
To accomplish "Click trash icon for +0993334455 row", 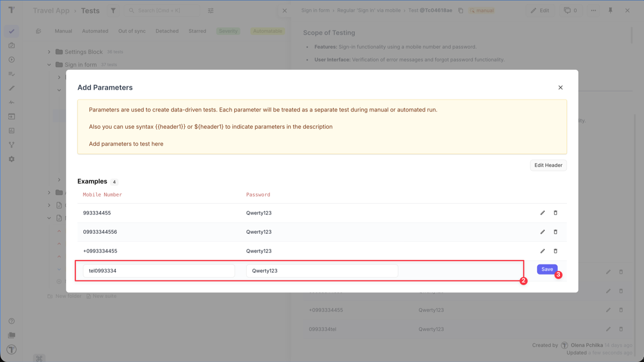I will click(555, 251).
